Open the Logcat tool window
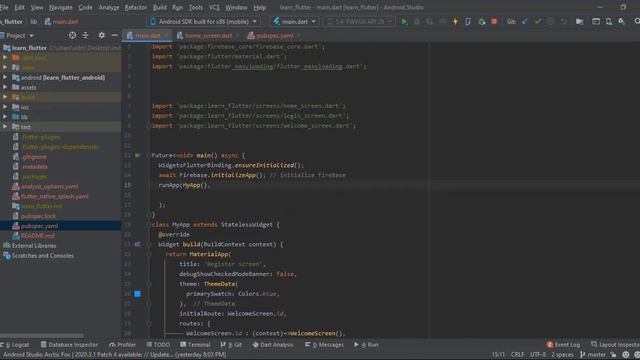 click(16, 344)
